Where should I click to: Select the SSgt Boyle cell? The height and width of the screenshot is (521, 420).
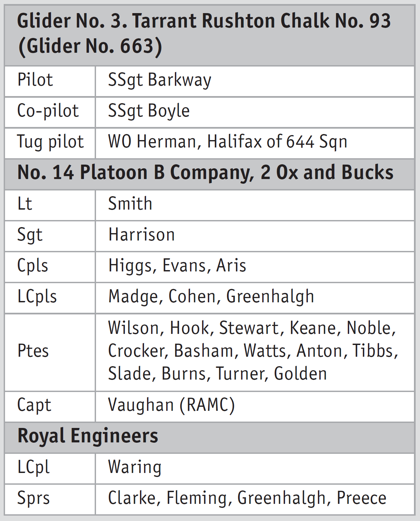(x=149, y=111)
